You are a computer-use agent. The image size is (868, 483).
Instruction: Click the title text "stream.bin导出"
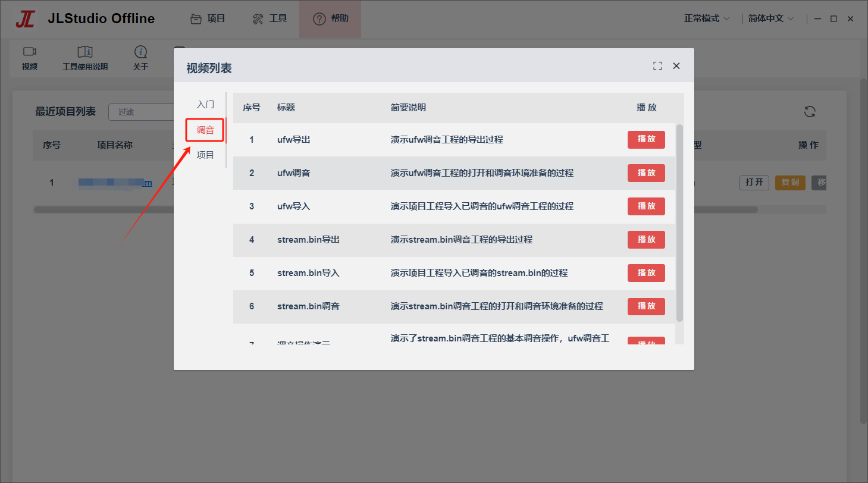[x=308, y=240]
